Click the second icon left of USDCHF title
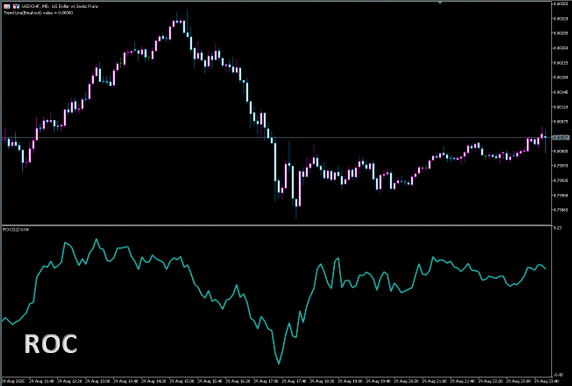The width and height of the screenshot is (572, 386). (16, 6)
